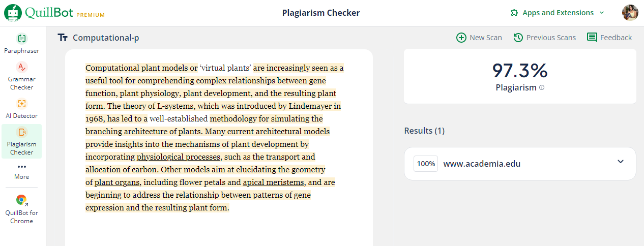Screen dimensions: 644x246
Task: View Previous Scans
Action: [x=545, y=38]
